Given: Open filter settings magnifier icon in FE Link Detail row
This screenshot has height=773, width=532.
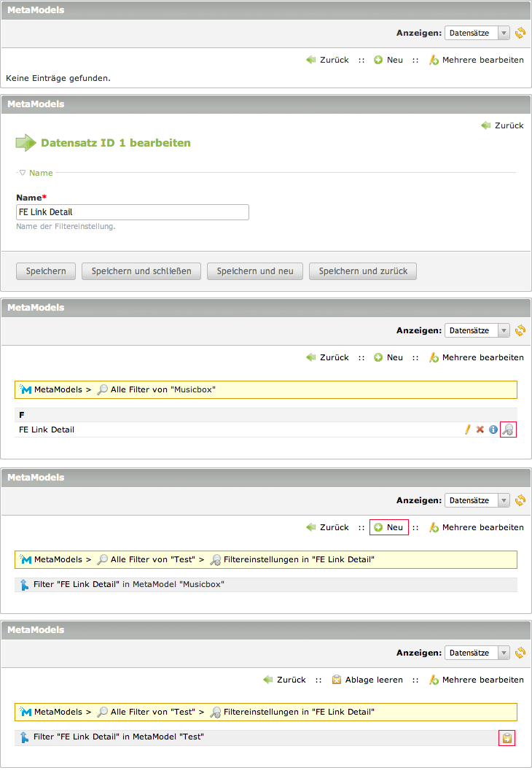Looking at the screenshot, I should (x=508, y=430).
